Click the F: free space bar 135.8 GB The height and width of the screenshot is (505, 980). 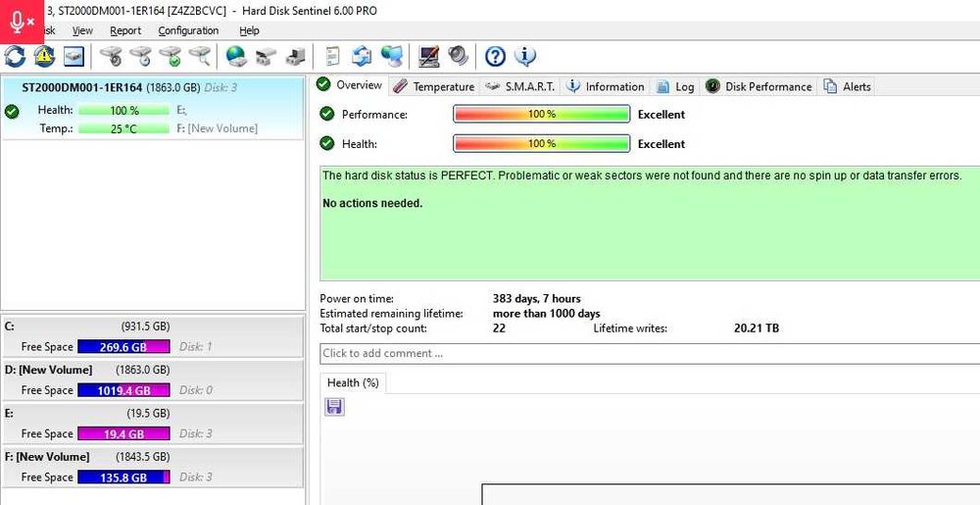click(123, 478)
